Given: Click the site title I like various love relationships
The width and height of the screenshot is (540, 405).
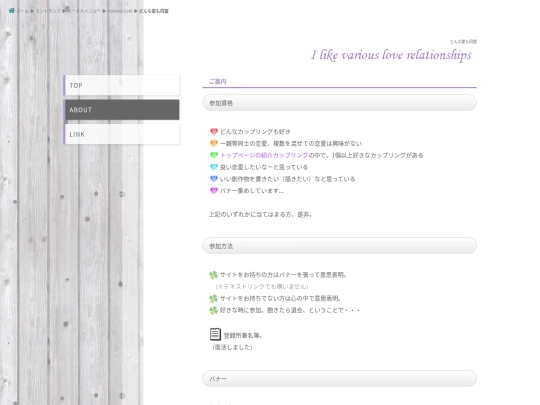Looking at the screenshot, I should (391, 55).
